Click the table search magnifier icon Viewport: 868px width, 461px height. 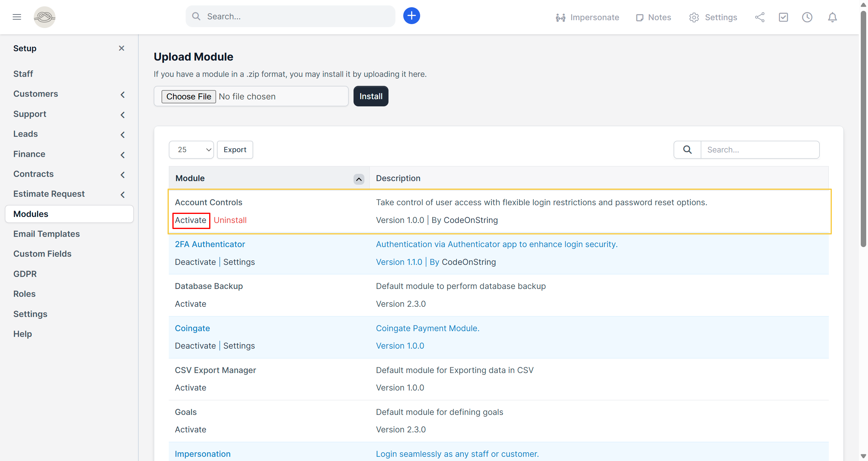tap(687, 150)
